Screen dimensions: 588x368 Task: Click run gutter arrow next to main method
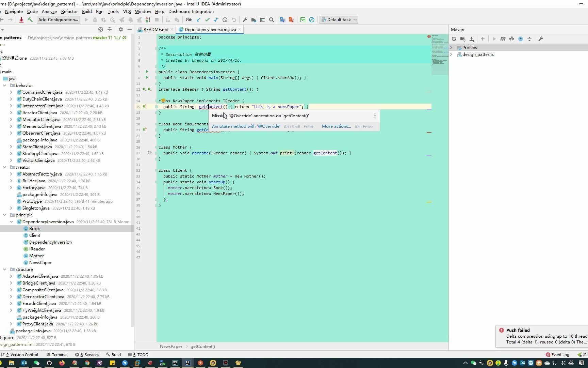pos(147,77)
